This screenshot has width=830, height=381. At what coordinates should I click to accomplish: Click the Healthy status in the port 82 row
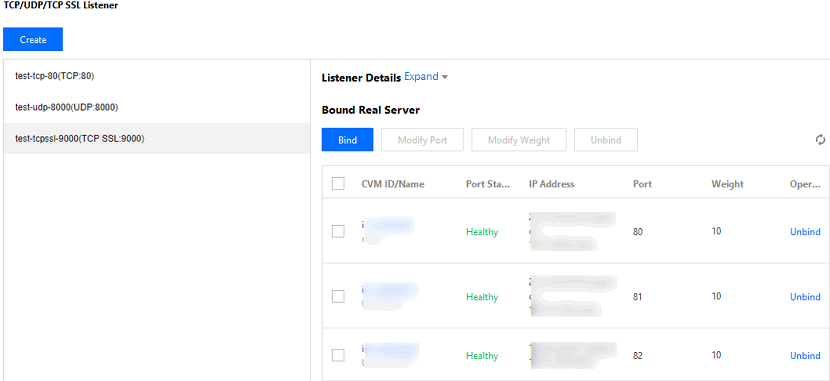click(482, 356)
